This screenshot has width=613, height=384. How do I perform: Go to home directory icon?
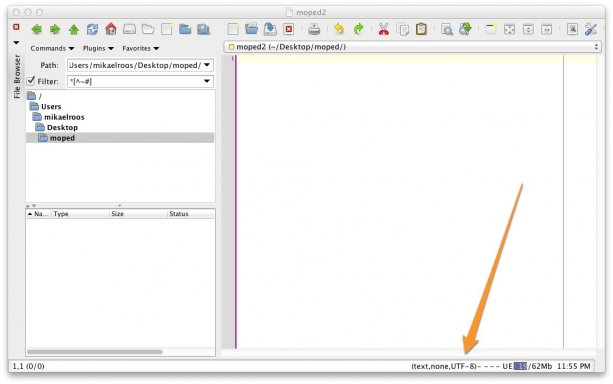click(111, 29)
